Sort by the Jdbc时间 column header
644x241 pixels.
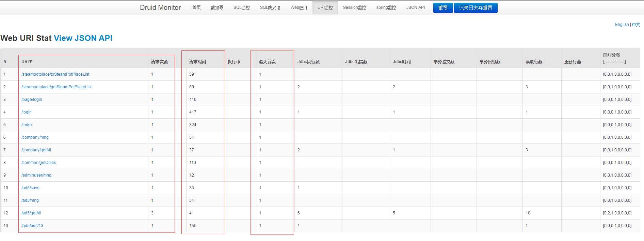(x=402, y=62)
